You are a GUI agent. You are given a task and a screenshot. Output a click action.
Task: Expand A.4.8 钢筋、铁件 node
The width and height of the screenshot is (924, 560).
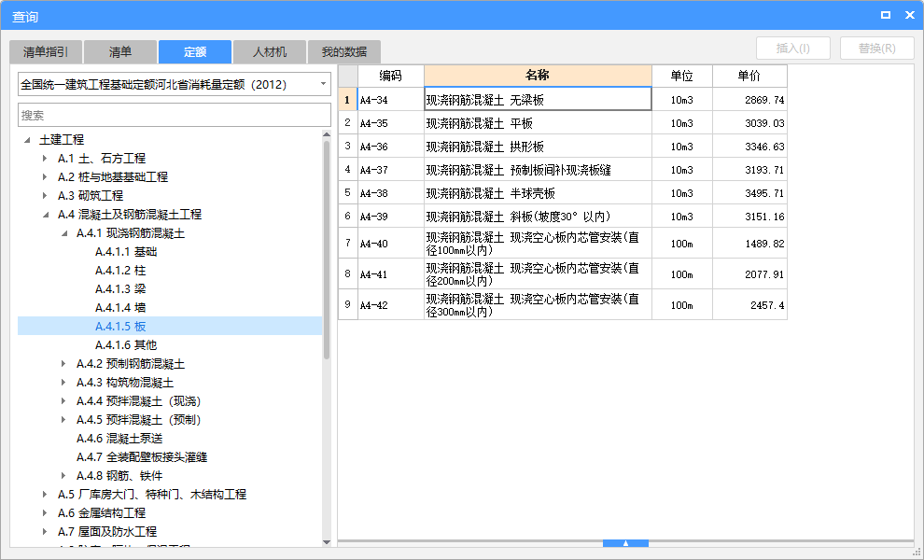coord(63,475)
